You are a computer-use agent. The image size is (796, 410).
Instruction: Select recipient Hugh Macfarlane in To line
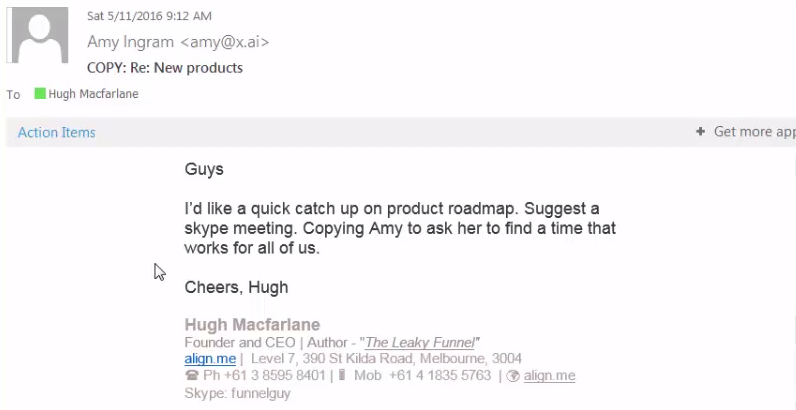(94, 94)
